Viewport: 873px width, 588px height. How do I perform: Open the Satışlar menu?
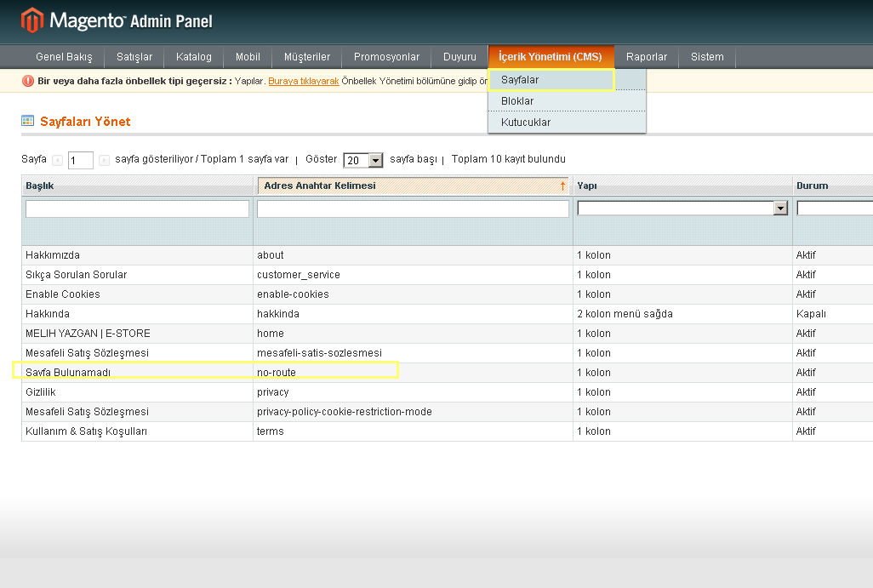tap(134, 57)
